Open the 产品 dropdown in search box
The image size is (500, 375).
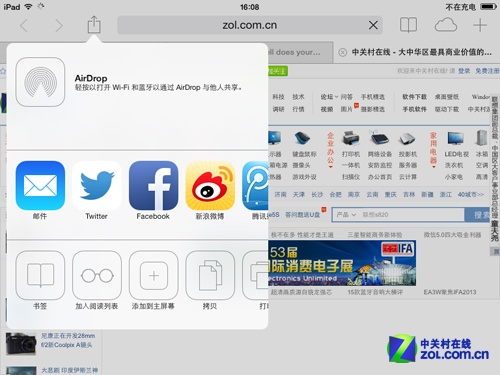pyautogui.click(x=346, y=215)
